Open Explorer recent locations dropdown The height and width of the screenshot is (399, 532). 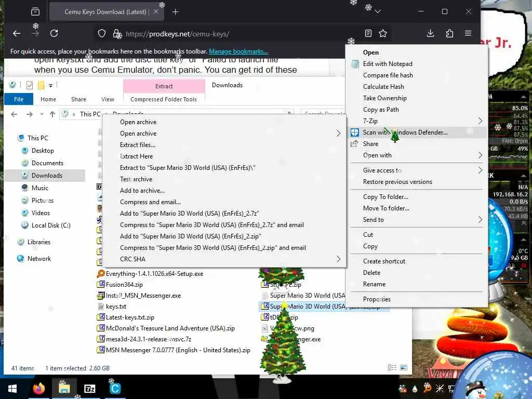tap(42, 114)
